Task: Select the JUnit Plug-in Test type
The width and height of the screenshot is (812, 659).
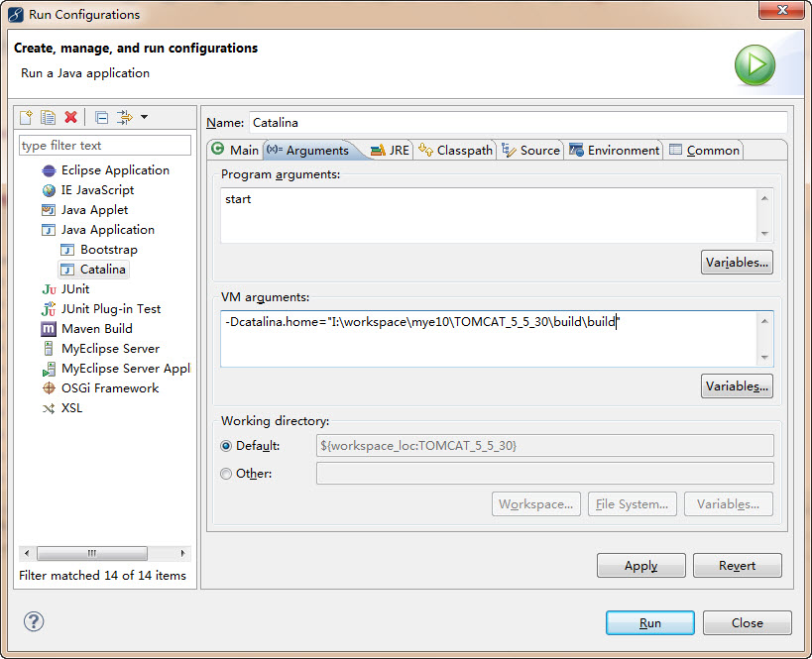Action: pyautogui.click(x=110, y=309)
